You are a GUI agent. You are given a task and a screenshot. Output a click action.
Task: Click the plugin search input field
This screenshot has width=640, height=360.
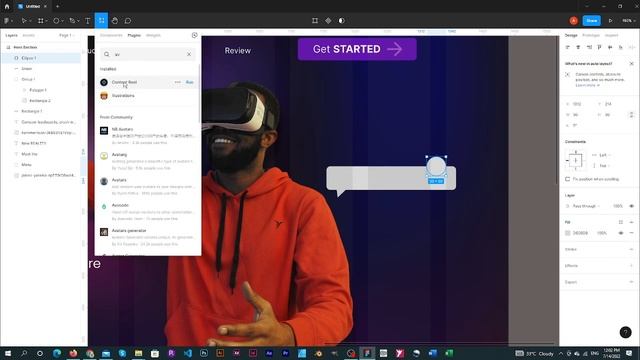[x=148, y=54]
